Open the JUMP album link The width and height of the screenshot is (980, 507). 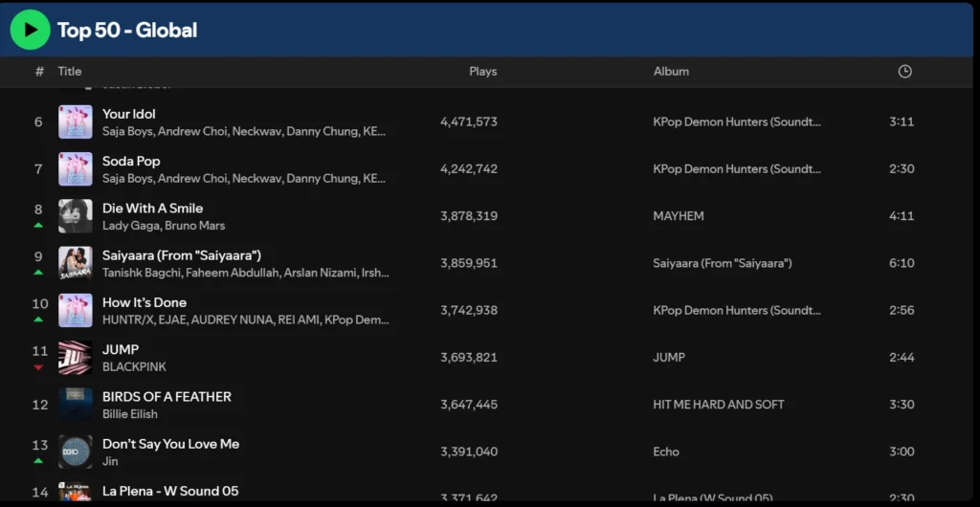(x=669, y=358)
